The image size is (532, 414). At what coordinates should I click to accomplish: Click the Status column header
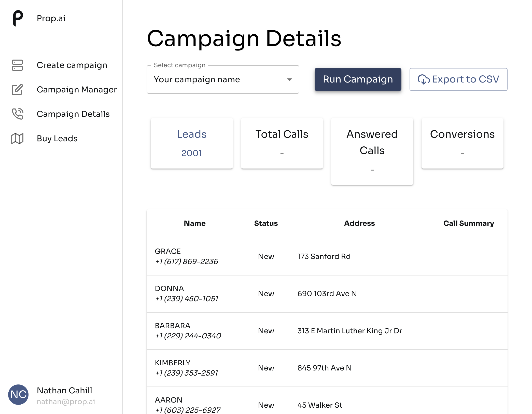coord(266,223)
